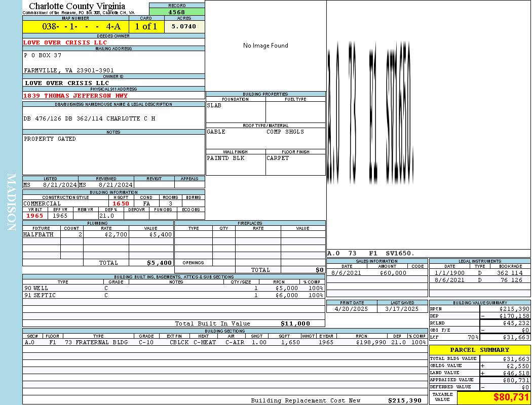This screenshot has height=405, width=532.
Task: Select legal instrument date 1/1/1900
Action: (449, 273)
